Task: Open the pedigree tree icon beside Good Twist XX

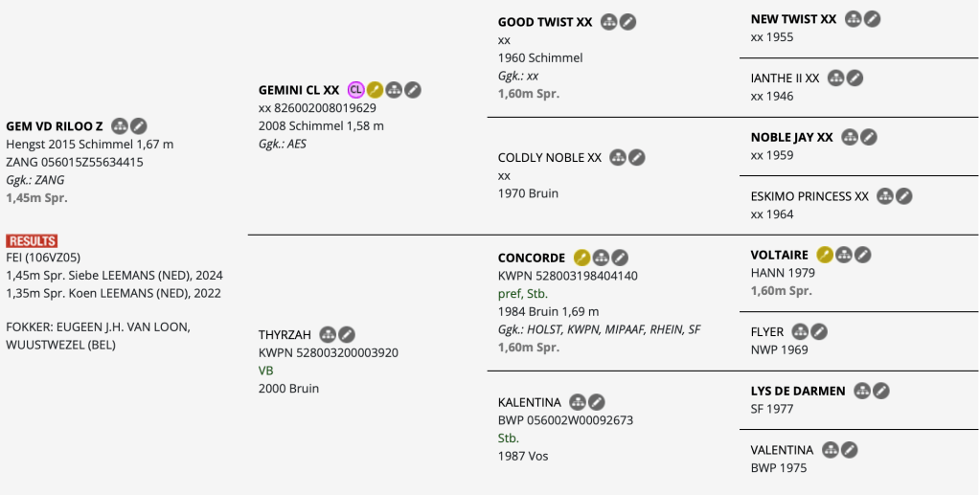Action: pyautogui.click(x=609, y=22)
